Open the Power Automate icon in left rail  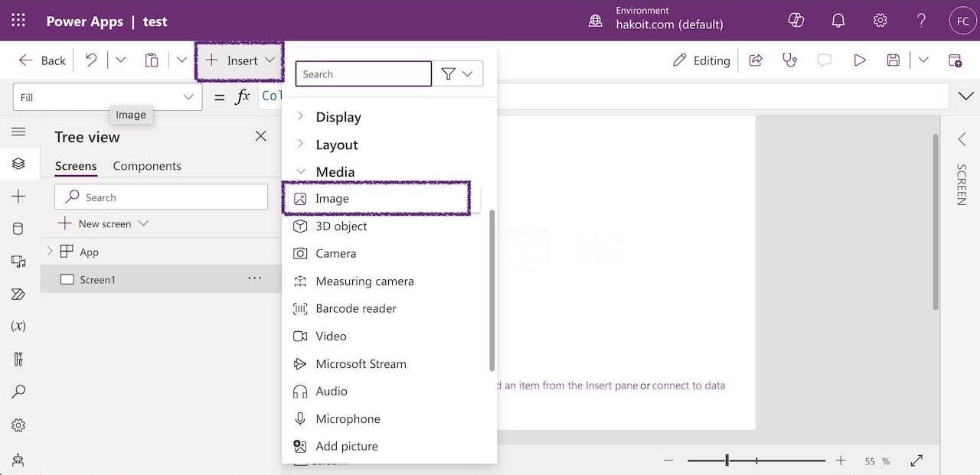click(18, 294)
